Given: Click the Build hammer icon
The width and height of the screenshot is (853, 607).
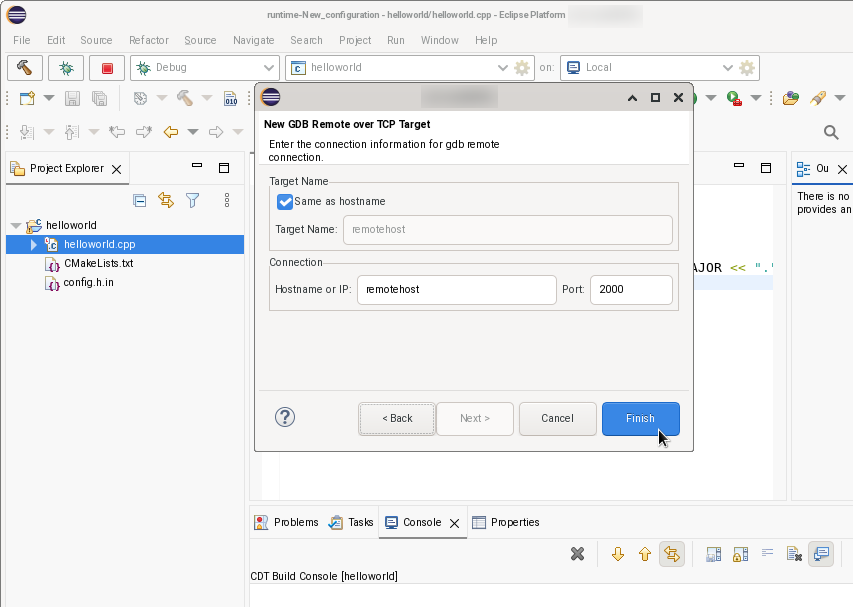Looking at the screenshot, I should click(25, 68).
